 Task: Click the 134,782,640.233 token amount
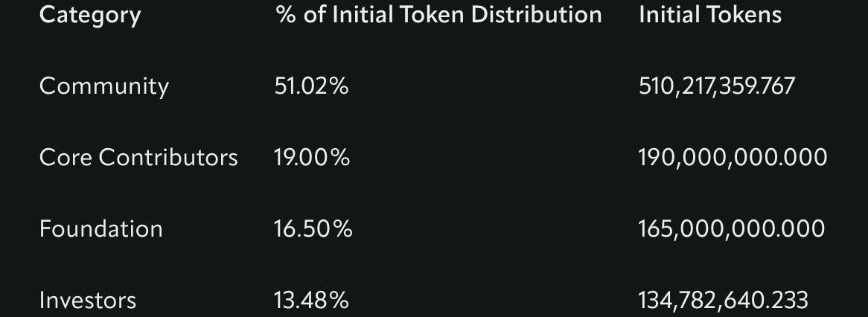[x=723, y=300]
